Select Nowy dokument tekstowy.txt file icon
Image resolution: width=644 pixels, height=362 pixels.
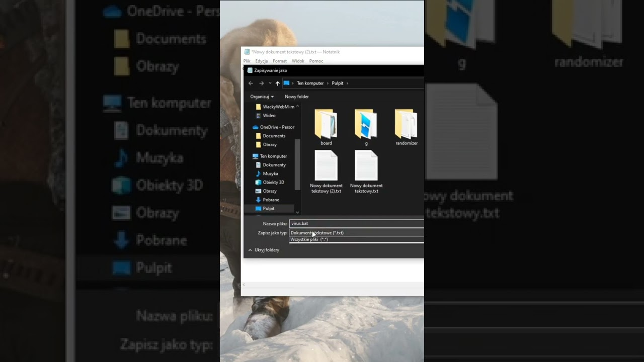[366, 166]
